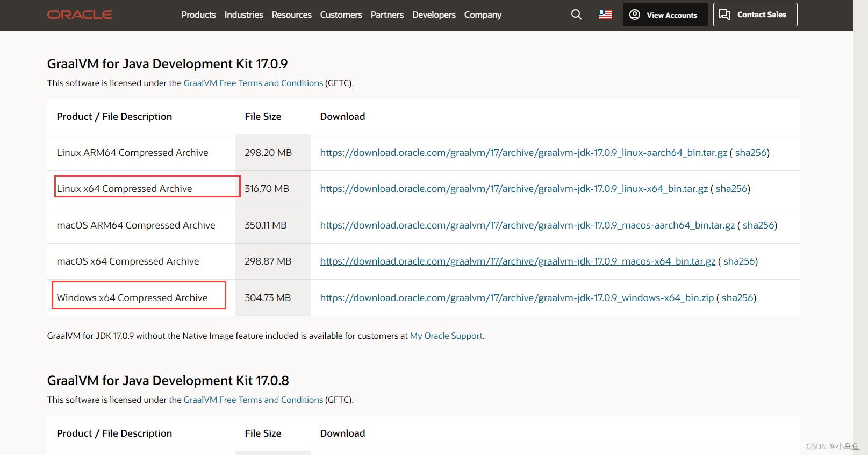Open sha256 link for macos-x64

[x=738, y=261]
